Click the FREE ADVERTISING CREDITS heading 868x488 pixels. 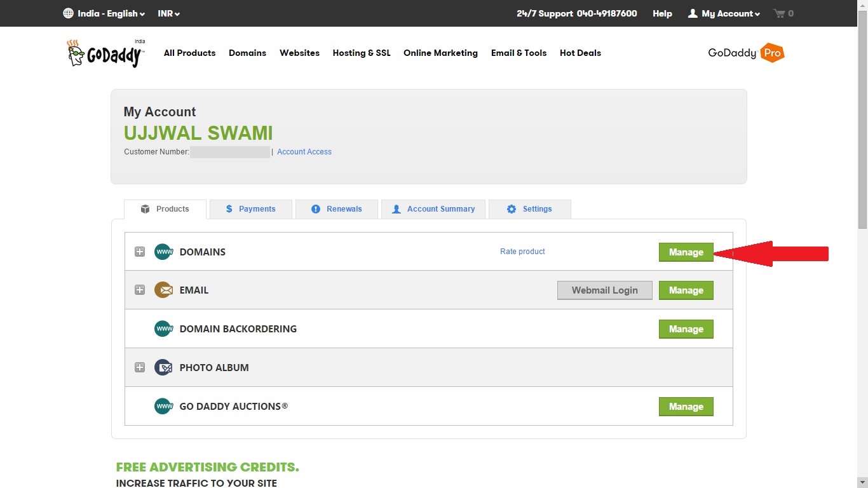[207, 467]
